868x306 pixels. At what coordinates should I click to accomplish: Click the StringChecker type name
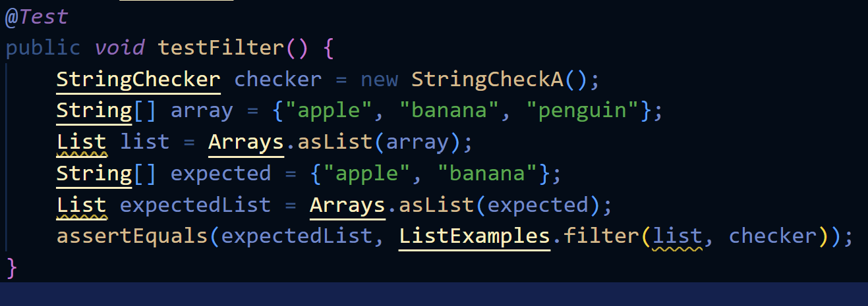coord(138,79)
